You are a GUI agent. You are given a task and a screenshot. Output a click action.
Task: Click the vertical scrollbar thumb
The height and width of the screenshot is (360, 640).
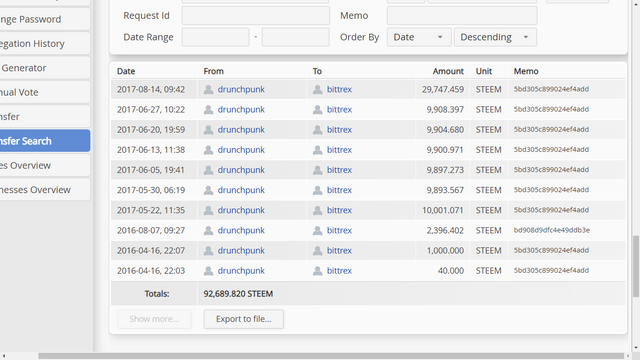[x=636, y=266]
